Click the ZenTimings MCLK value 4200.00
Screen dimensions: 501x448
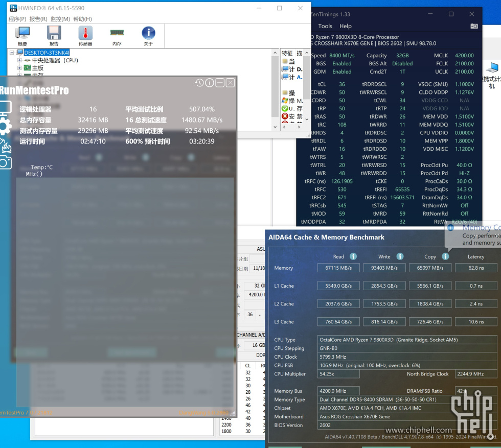464,55
